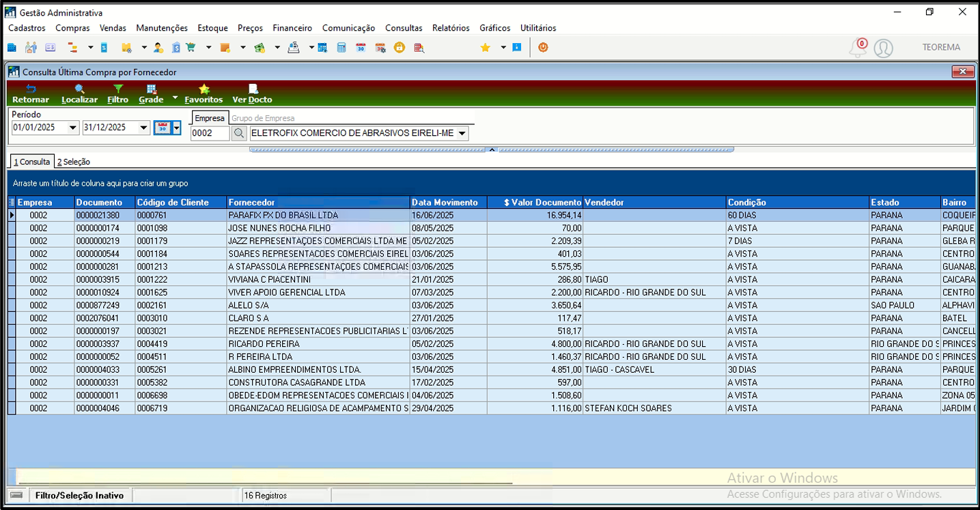The height and width of the screenshot is (510, 980).
Task: Click the orange padlock toolbar icon
Action: 400,48
